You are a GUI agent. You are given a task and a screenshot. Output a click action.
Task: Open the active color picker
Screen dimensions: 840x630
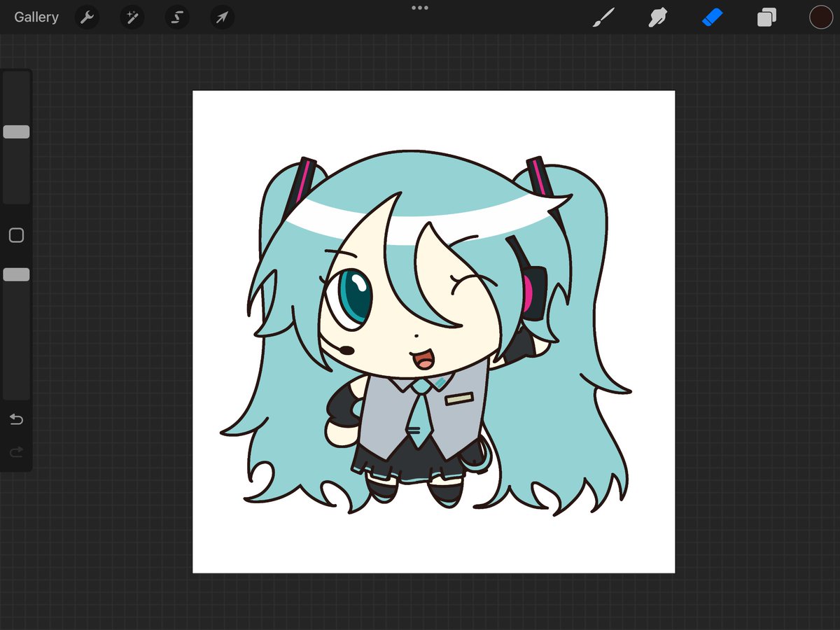point(821,17)
